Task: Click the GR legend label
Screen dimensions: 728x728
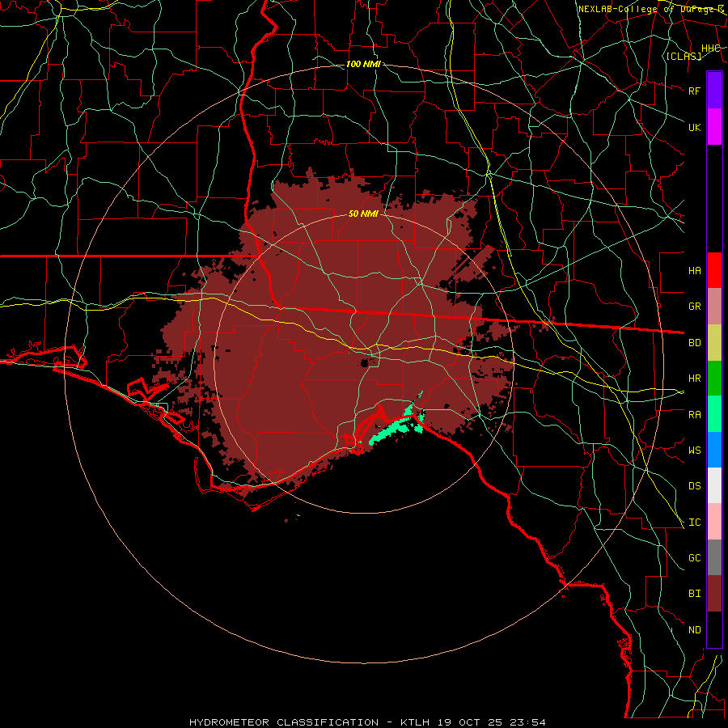Action: (x=694, y=307)
